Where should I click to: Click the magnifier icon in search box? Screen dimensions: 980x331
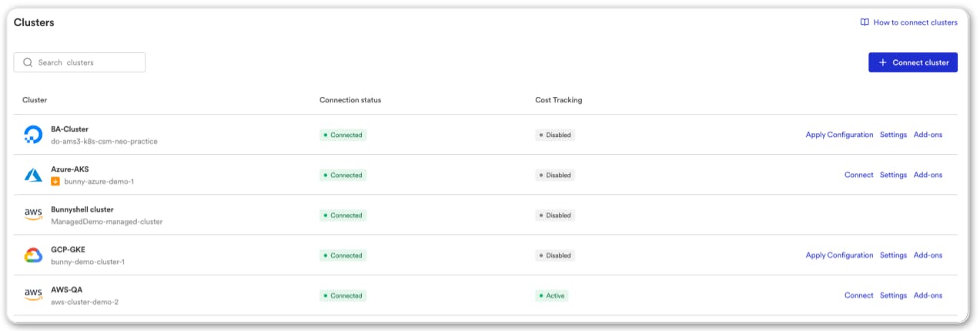[28, 62]
